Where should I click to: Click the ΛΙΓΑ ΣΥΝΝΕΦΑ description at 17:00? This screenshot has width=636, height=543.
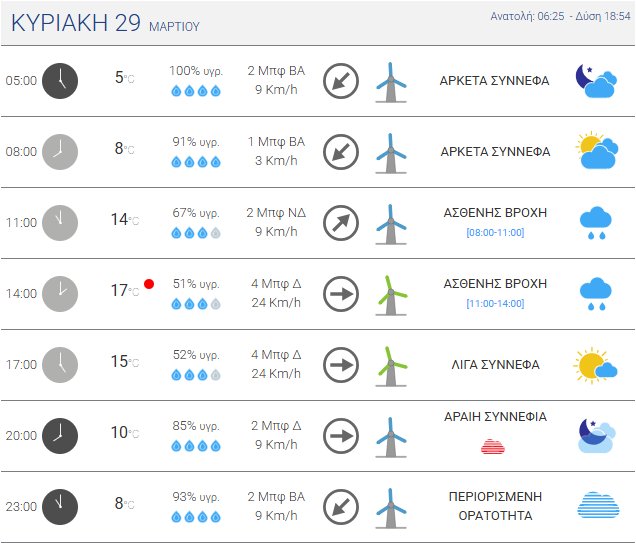click(495, 365)
